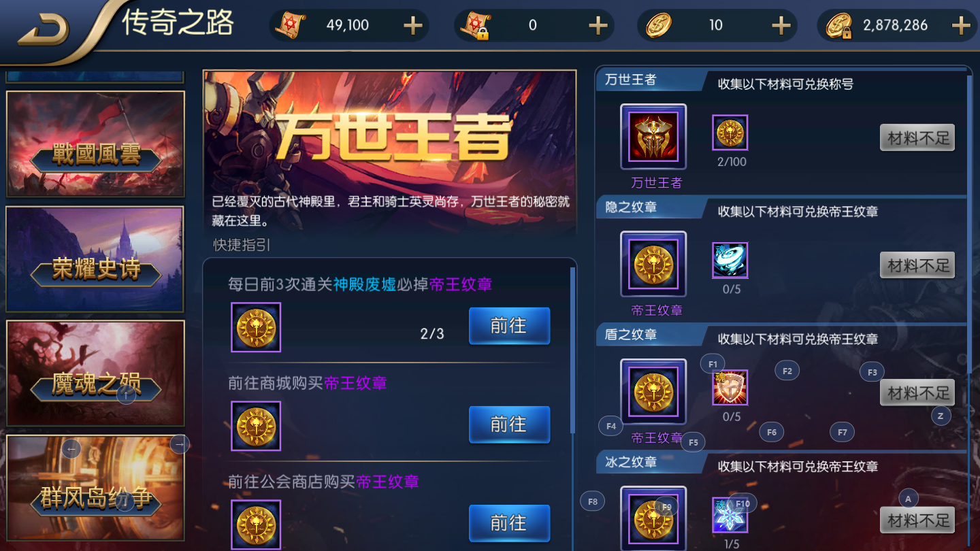Add gold coins next to 10

(x=781, y=26)
